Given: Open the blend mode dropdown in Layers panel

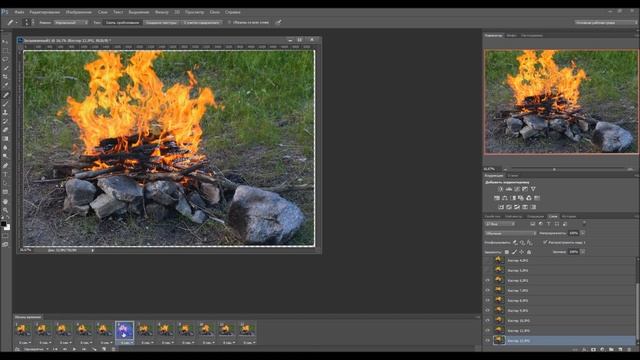Looking at the screenshot, I should click(511, 233).
